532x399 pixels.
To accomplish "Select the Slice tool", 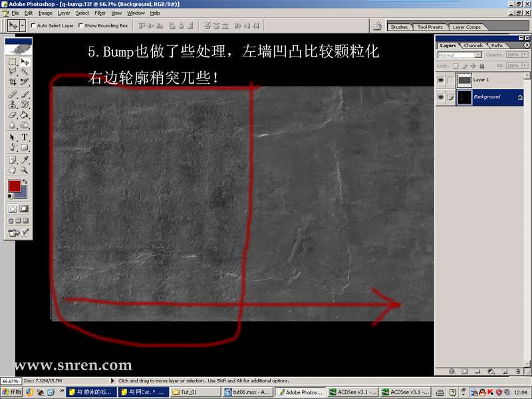I will (x=25, y=82).
